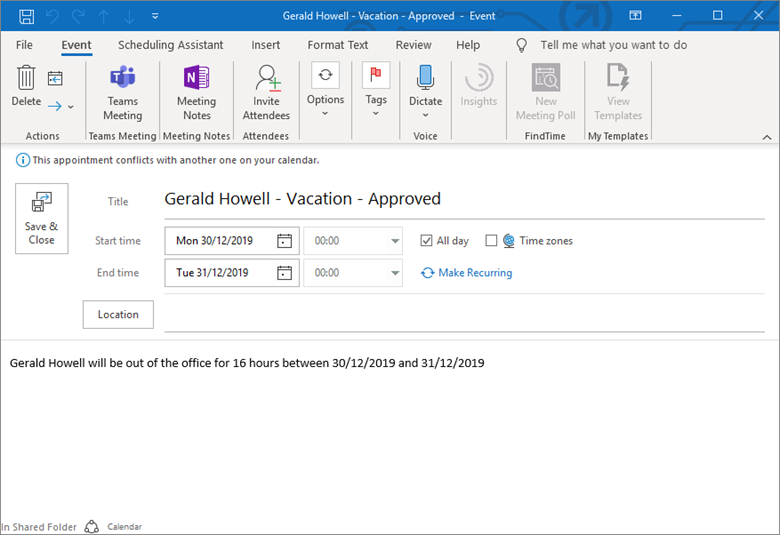The width and height of the screenshot is (780, 535).
Task: Open the end date calendar picker
Action: (285, 273)
